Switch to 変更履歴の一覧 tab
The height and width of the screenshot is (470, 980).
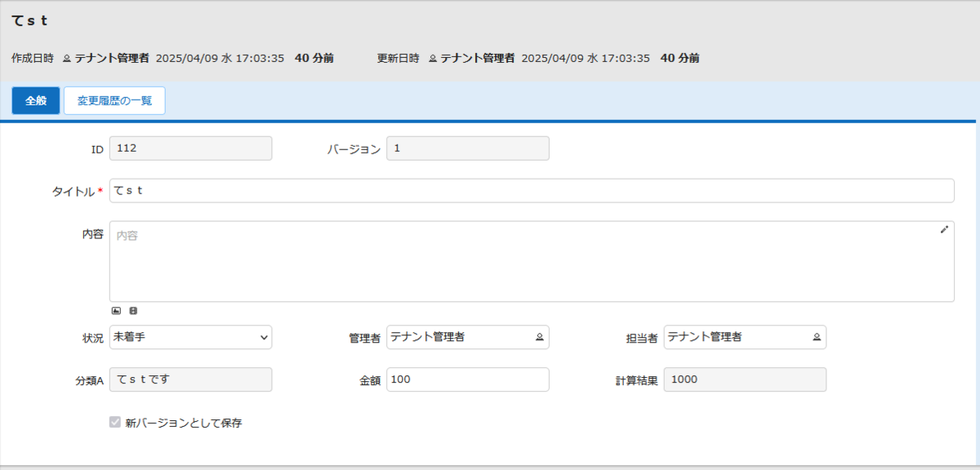point(114,101)
